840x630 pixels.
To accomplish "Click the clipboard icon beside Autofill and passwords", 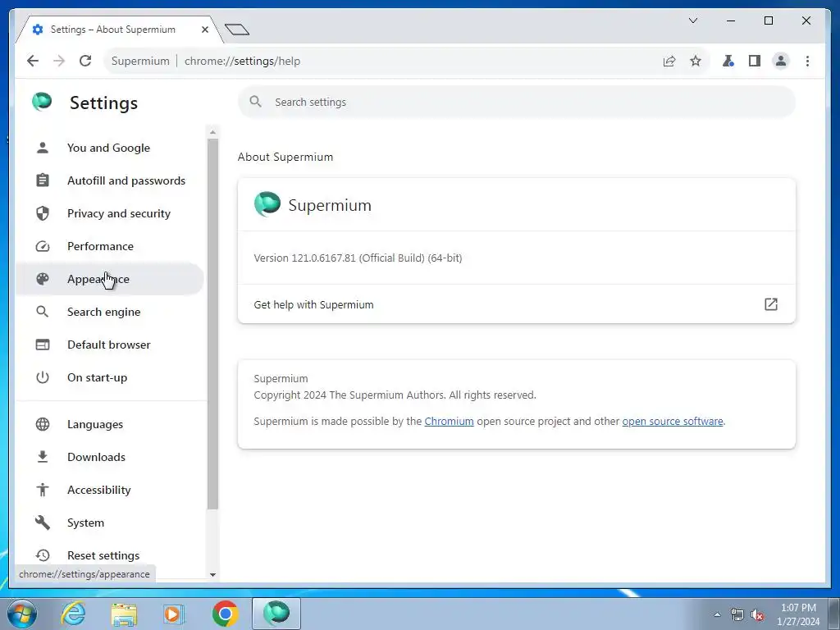I will coord(43,180).
